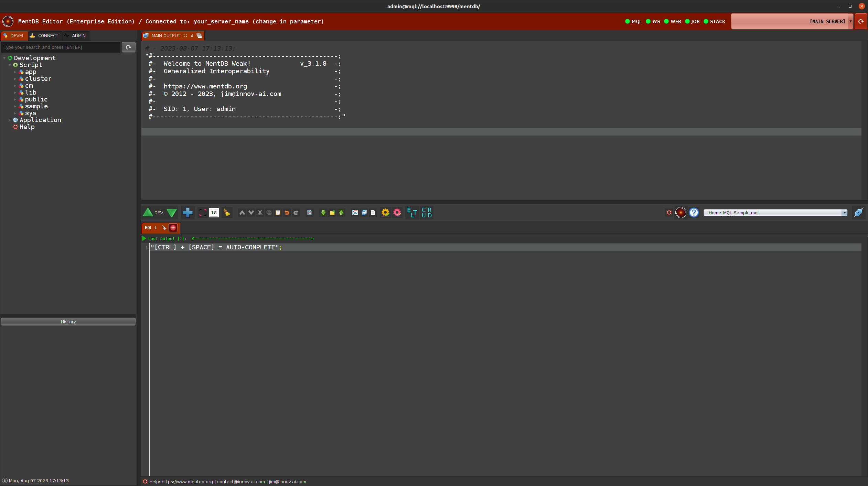Click the blue question mark help icon
This screenshot has height=486, width=868.
click(694, 213)
